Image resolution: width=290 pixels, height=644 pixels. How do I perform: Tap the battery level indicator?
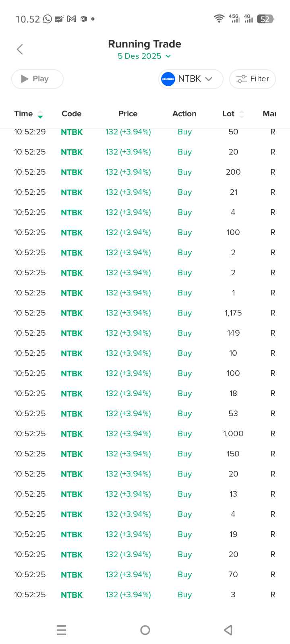pyautogui.click(x=265, y=19)
